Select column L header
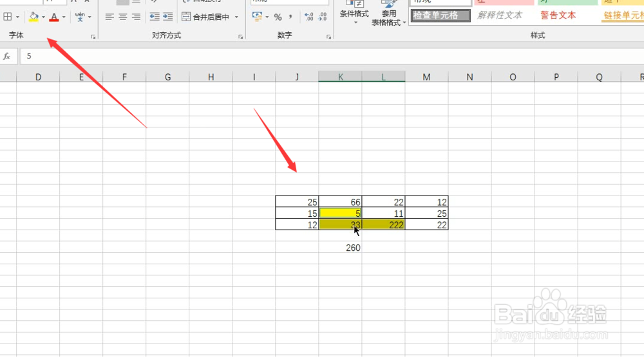The height and width of the screenshot is (357, 644). click(x=383, y=77)
